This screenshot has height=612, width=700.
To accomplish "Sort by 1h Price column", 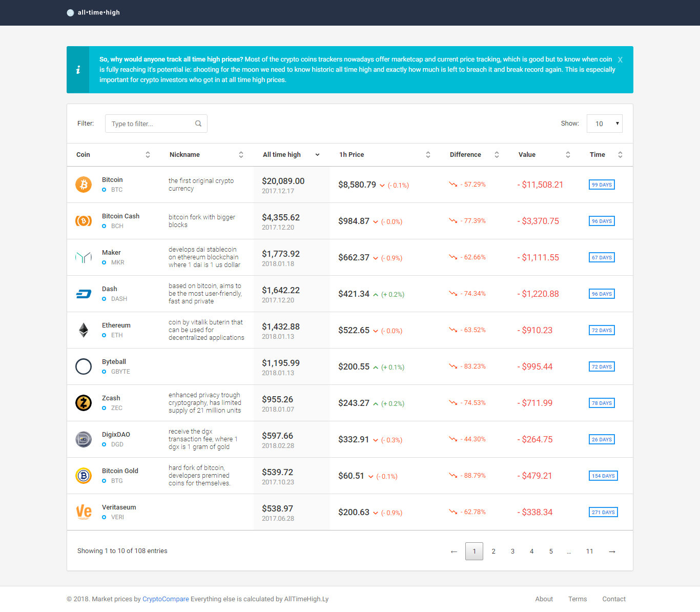I will (385, 155).
